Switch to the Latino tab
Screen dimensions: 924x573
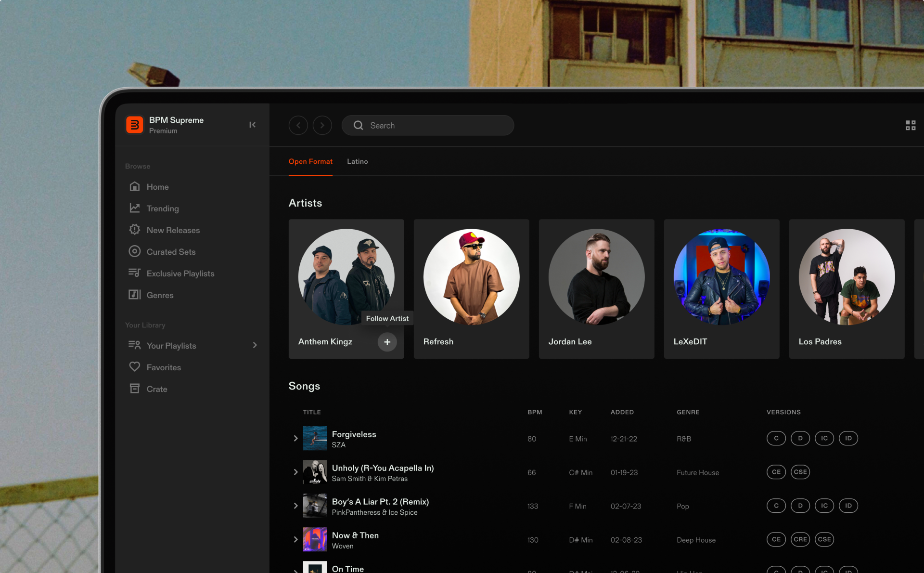pos(357,161)
